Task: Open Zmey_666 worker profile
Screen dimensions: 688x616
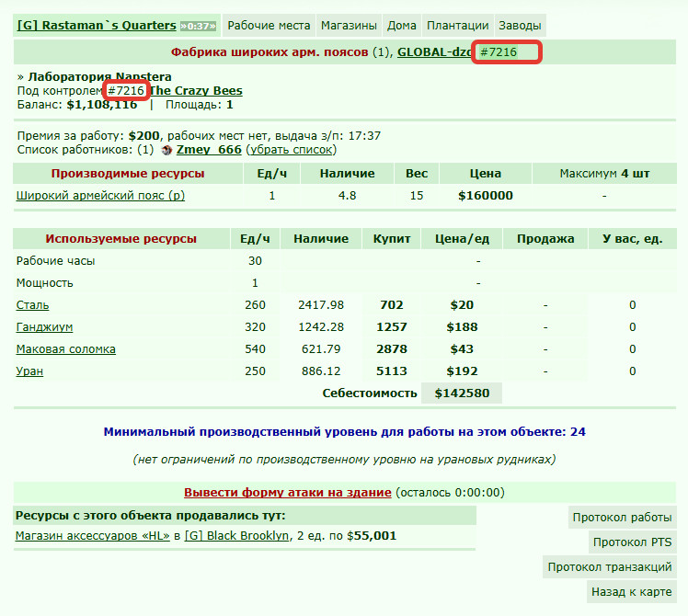Action: [209, 150]
